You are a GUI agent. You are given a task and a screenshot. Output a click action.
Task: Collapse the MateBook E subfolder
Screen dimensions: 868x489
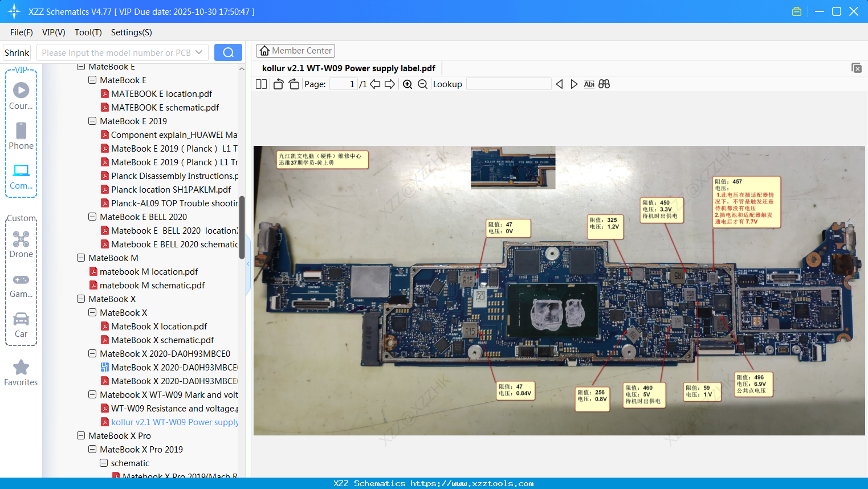(x=92, y=80)
